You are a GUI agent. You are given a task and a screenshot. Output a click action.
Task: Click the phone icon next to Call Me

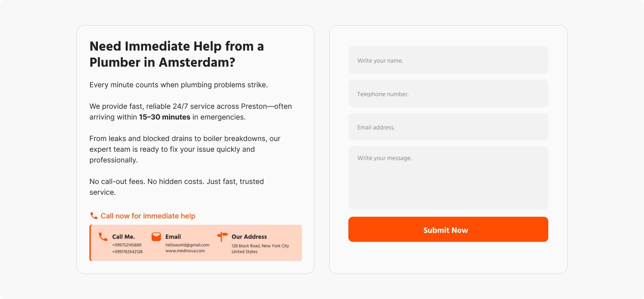pyautogui.click(x=103, y=237)
